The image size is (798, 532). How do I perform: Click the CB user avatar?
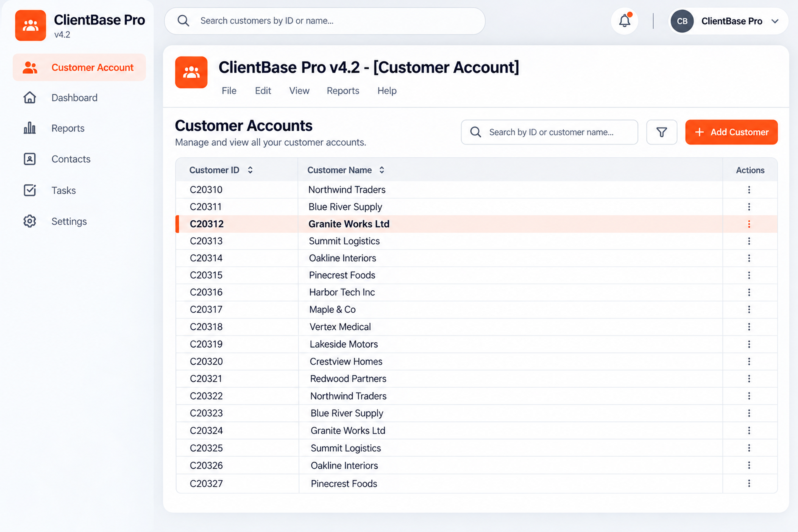point(682,21)
